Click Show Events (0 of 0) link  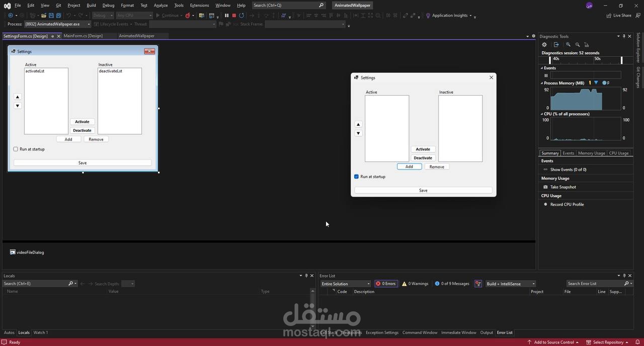click(568, 169)
